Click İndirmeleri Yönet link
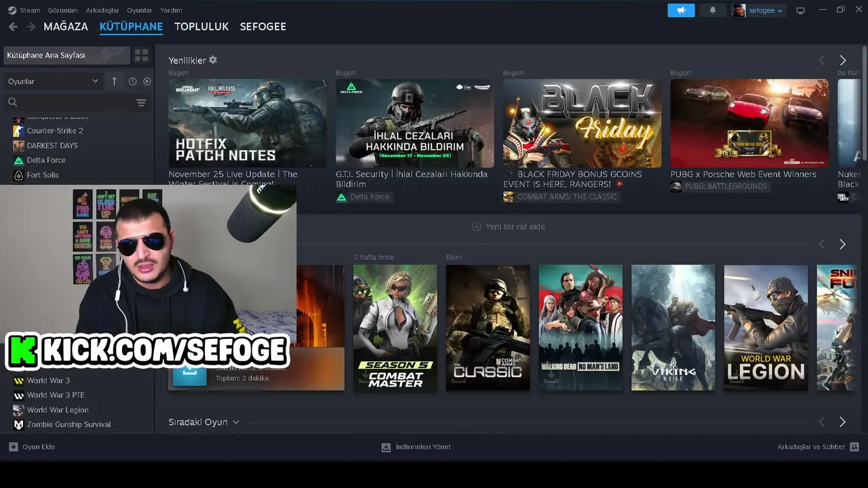The width and height of the screenshot is (868, 488). [x=423, y=447]
